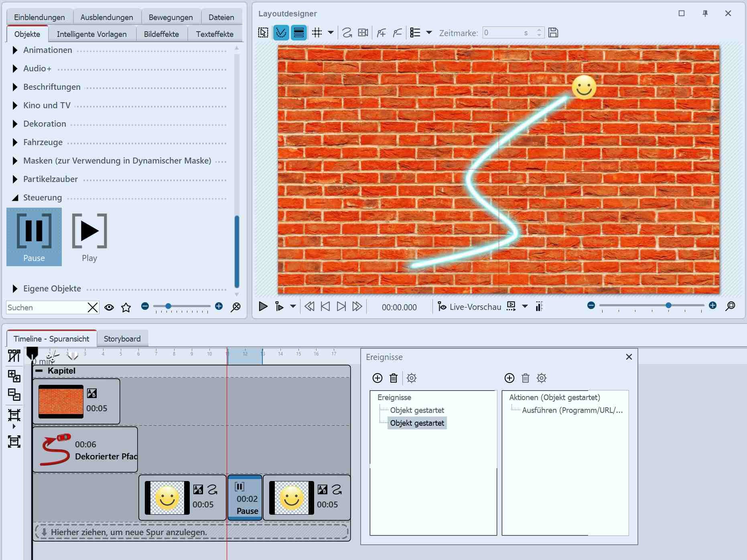The height and width of the screenshot is (560, 747).
Task: Click the add event plus icon
Action: pyautogui.click(x=377, y=378)
